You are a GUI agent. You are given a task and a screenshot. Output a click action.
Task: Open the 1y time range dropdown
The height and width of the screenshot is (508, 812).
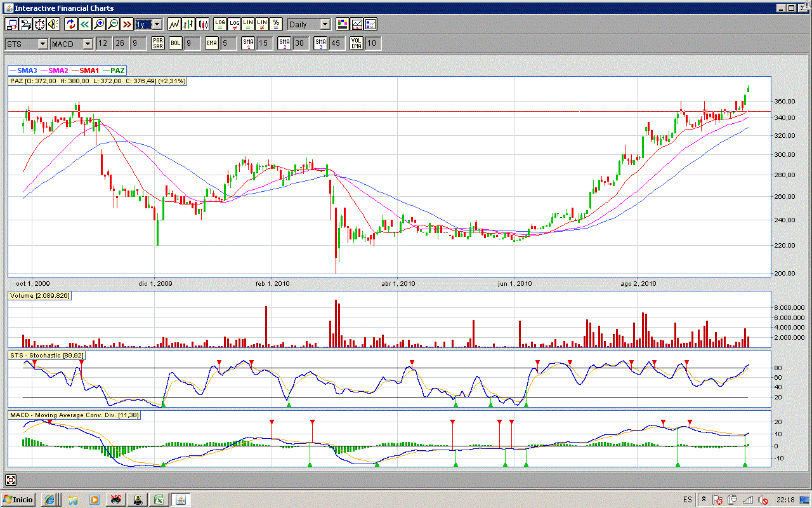(157, 24)
